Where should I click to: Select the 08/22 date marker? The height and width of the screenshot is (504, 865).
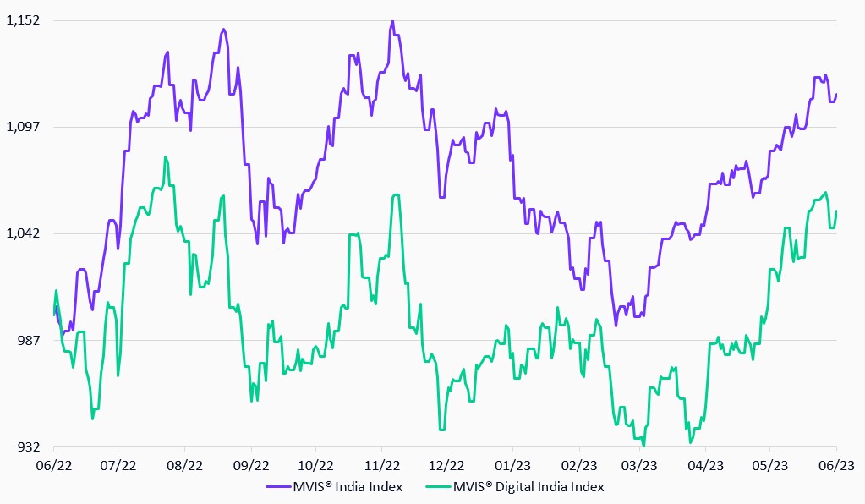click(185, 464)
